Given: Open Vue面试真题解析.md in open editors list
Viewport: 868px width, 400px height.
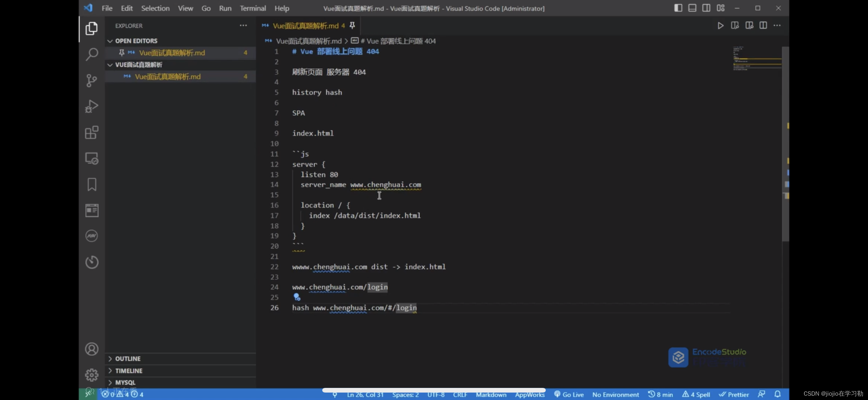Looking at the screenshot, I should coord(180,53).
